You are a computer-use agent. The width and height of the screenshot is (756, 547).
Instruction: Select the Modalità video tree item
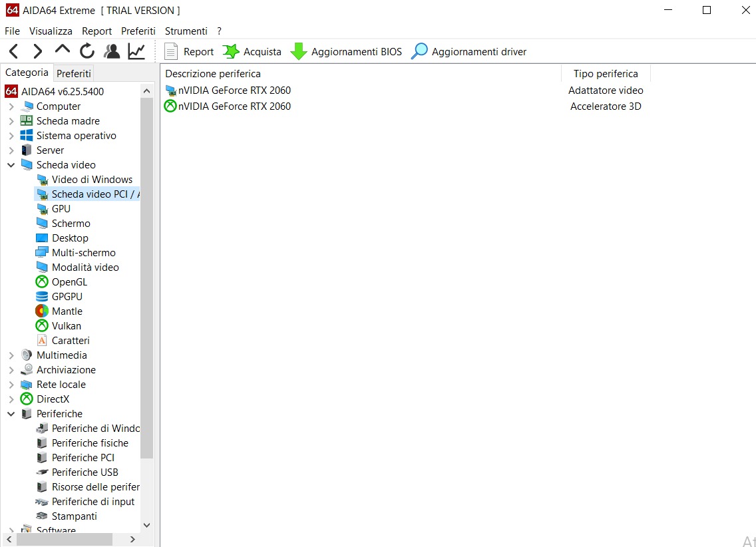click(85, 267)
